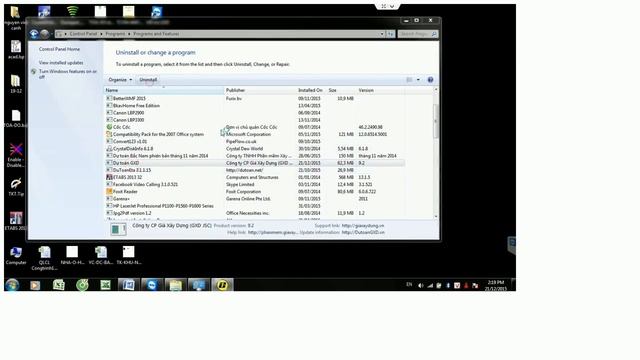640x360 pixels.
Task: Select the Convert123 row
Action: click(255, 142)
